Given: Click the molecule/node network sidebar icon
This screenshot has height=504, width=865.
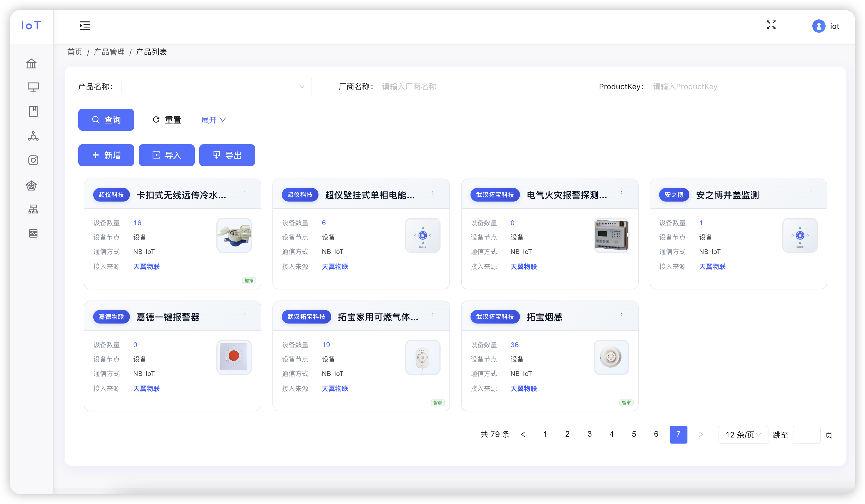Looking at the screenshot, I should point(33,136).
